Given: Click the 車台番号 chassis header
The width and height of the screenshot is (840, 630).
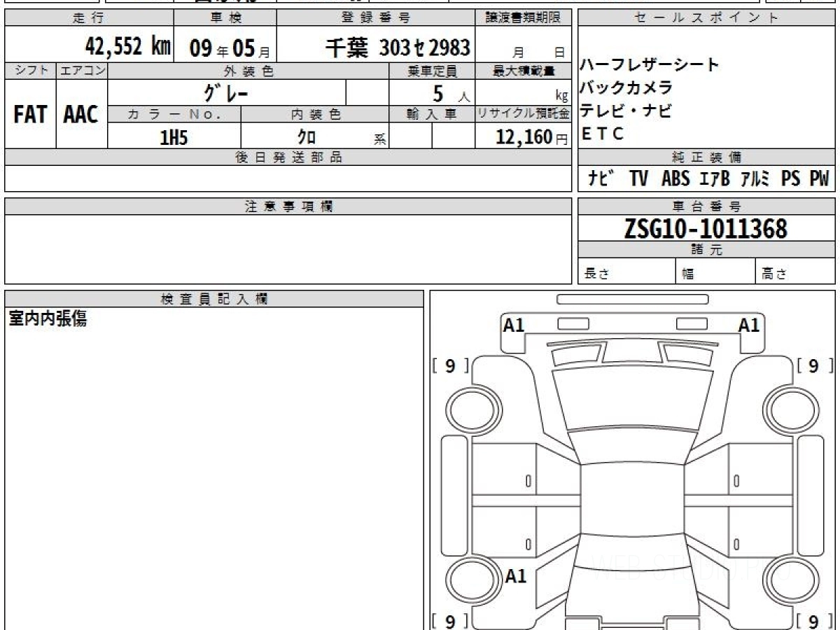Looking at the screenshot, I should (706, 206).
